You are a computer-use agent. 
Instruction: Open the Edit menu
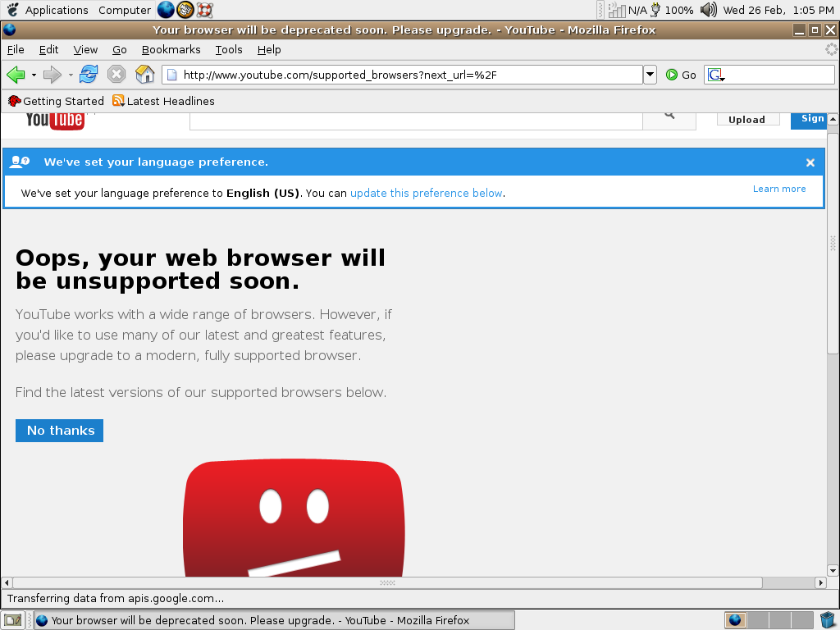click(x=48, y=50)
